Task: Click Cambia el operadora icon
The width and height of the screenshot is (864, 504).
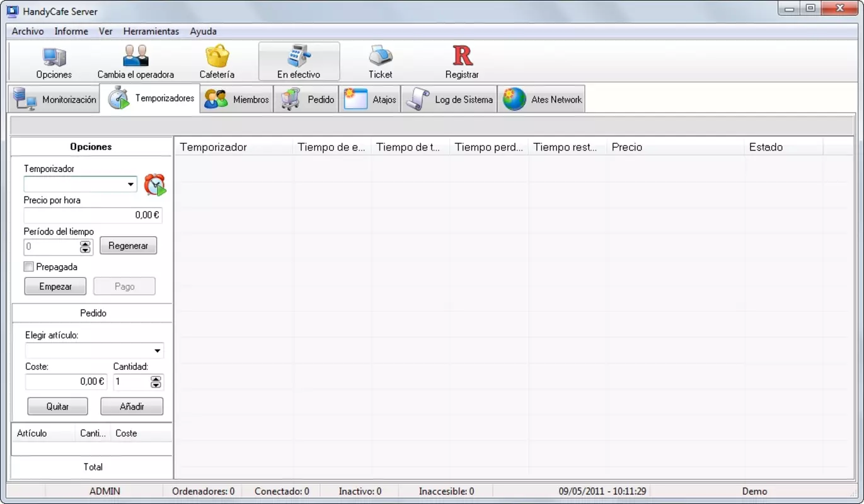Action: [135, 62]
